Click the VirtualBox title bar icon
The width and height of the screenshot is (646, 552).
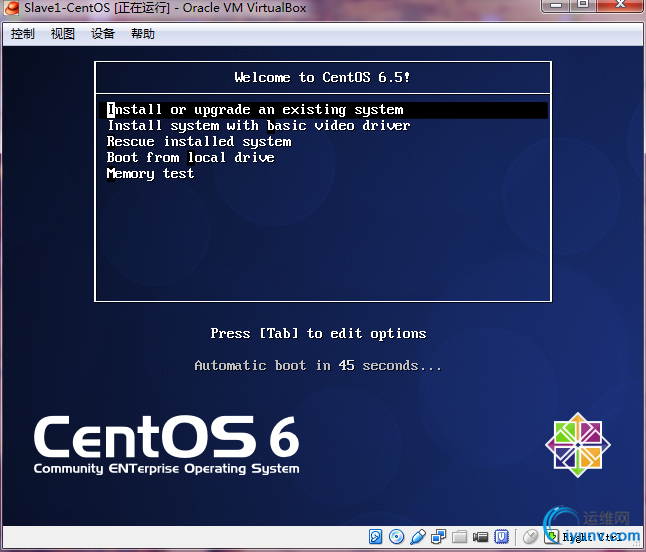(x=11, y=7)
